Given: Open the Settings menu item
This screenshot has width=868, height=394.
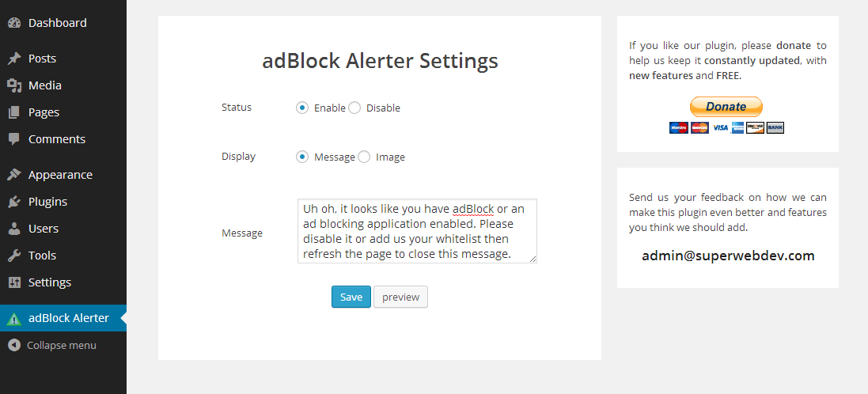Looking at the screenshot, I should point(49,282).
